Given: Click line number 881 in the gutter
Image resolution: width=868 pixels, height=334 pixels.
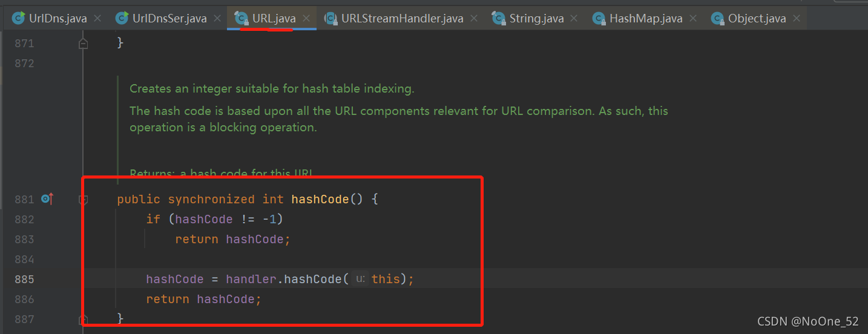Looking at the screenshot, I should [24, 199].
